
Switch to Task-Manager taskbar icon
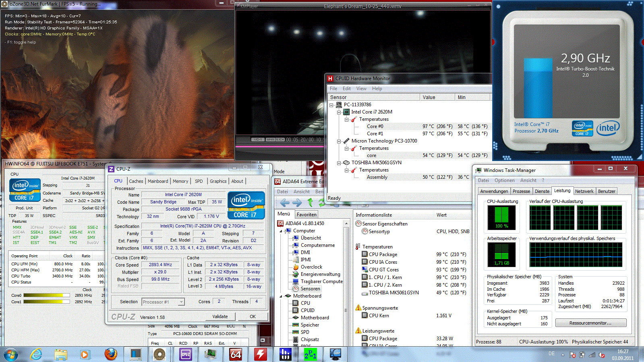point(210,354)
